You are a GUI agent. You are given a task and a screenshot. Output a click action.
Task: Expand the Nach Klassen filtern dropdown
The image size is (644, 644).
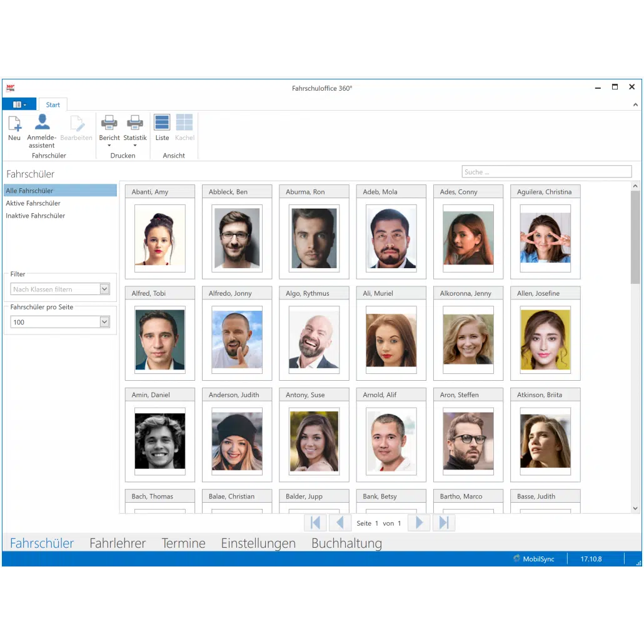104,289
